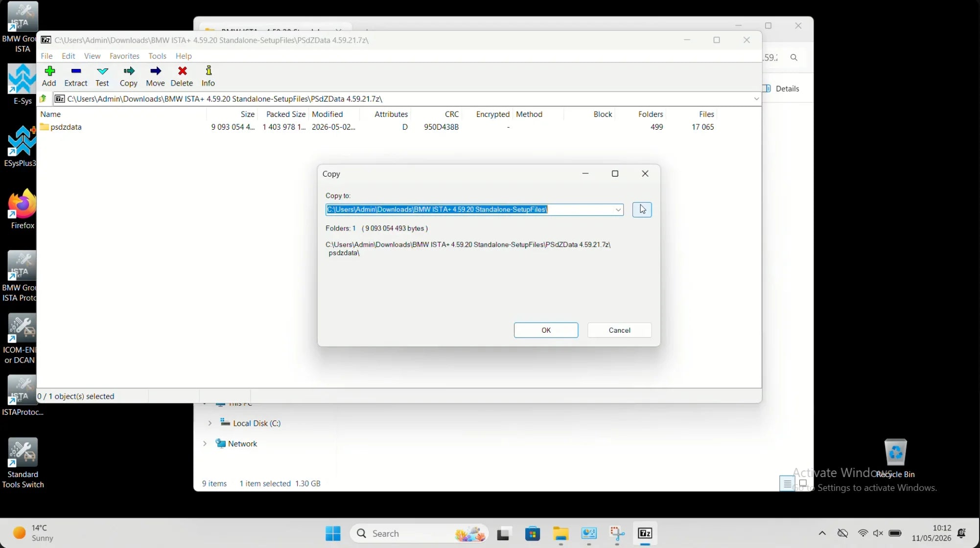Viewport: 980px width, 548px height.
Task: Open the Edit menu
Action: [x=68, y=56]
